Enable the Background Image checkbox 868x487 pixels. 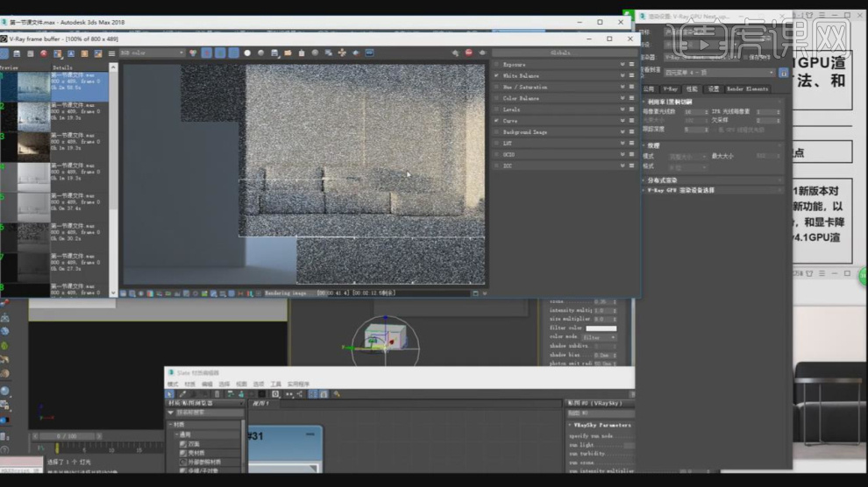(496, 132)
